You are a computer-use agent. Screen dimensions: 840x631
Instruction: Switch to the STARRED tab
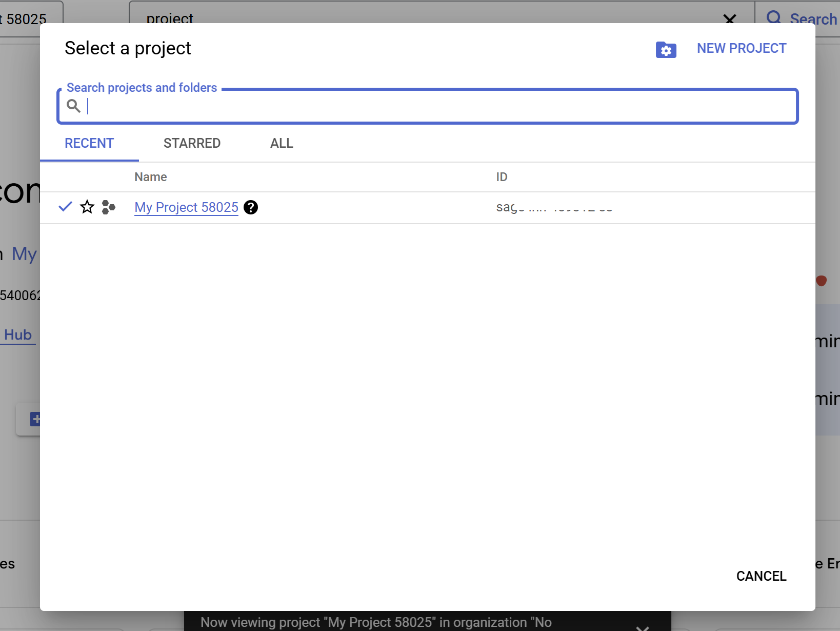point(192,143)
